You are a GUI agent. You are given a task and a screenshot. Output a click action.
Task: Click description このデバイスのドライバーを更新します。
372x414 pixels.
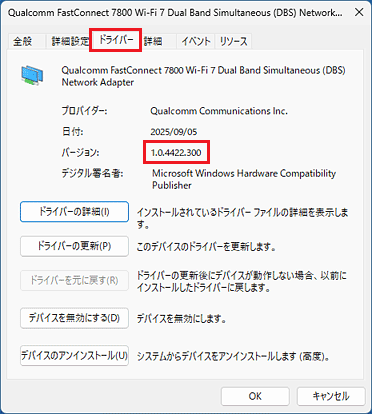point(206,247)
